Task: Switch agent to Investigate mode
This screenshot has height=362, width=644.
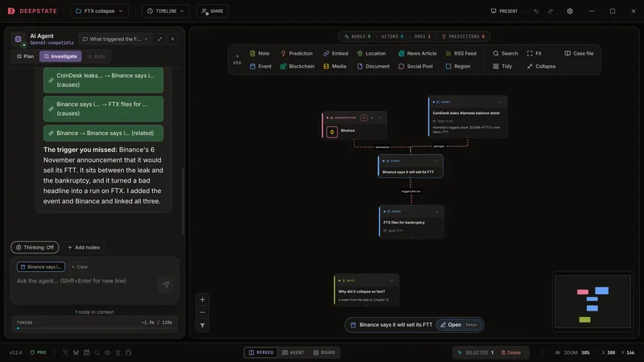Action: (61, 56)
